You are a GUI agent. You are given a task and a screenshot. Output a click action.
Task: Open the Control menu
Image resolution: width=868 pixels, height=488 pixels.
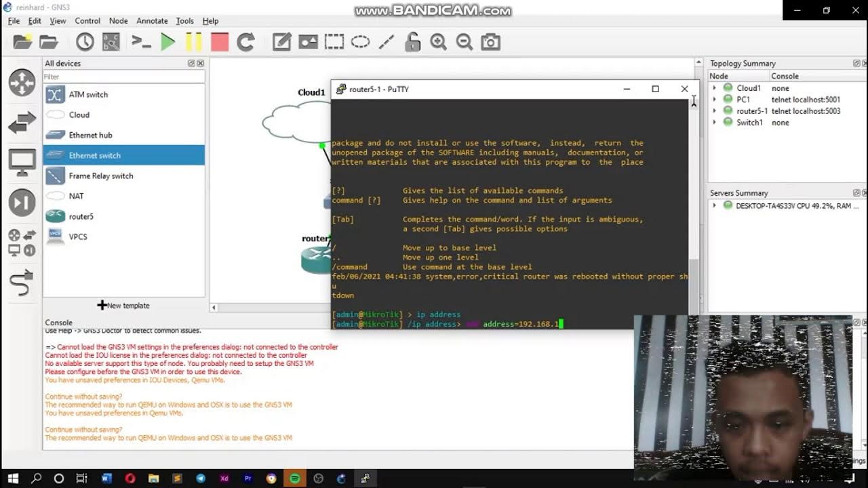(87, 21)
